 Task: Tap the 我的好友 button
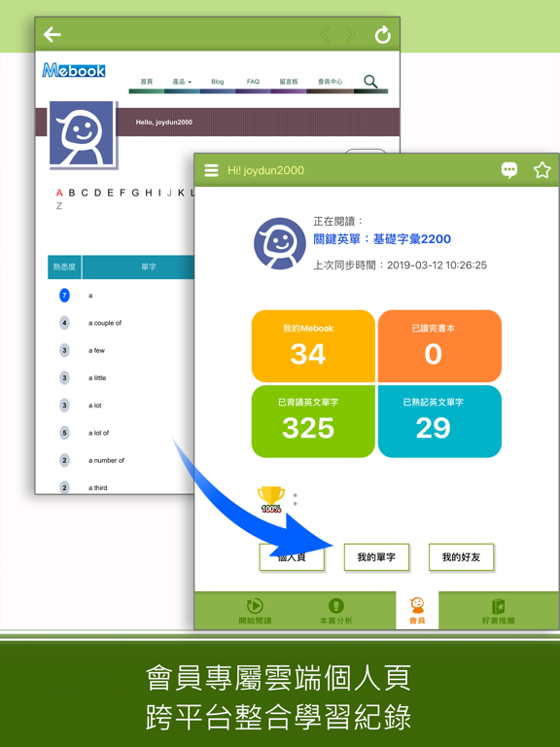pos(461,557)
